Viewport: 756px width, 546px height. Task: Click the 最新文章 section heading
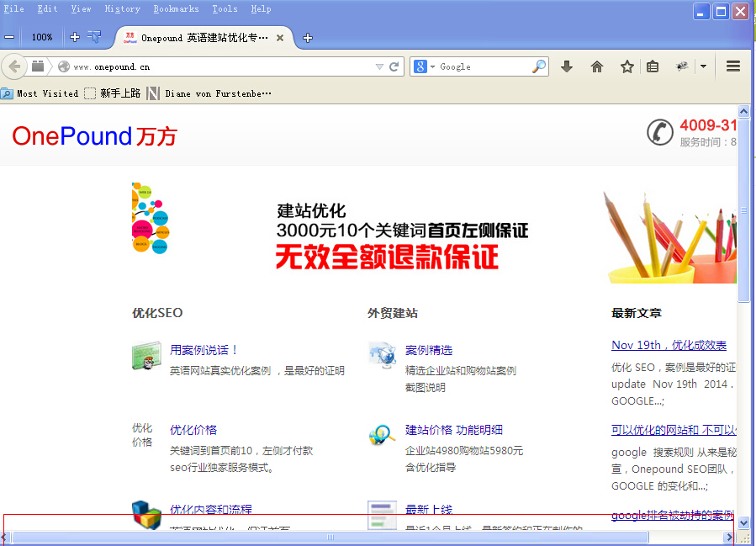click(637, 313)
